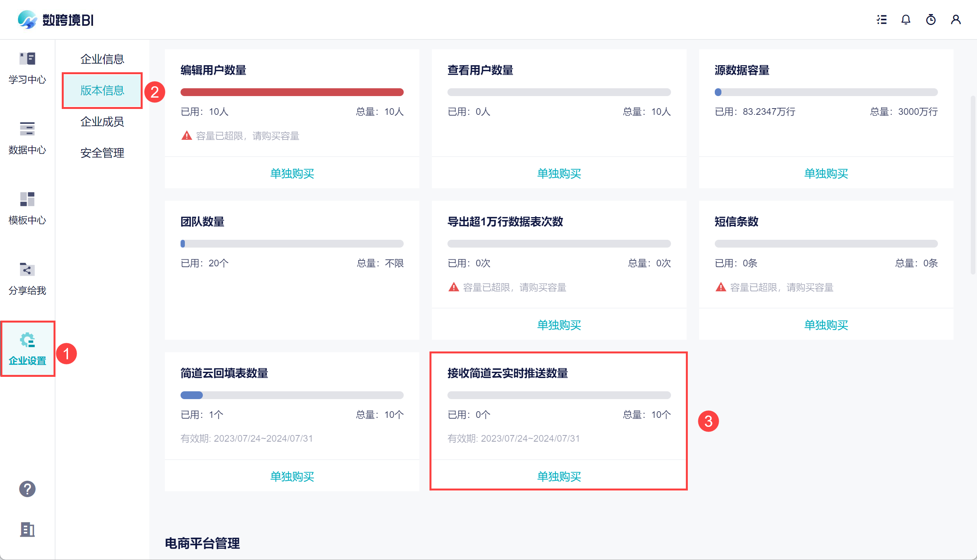Go to 学习中心 in sidebar
This screenshot has width=977, height=560.
tap(27, 68)
